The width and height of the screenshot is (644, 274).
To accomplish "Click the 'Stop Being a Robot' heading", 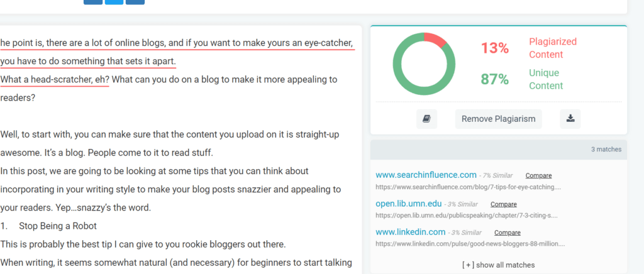I will (x=58, y=226).
